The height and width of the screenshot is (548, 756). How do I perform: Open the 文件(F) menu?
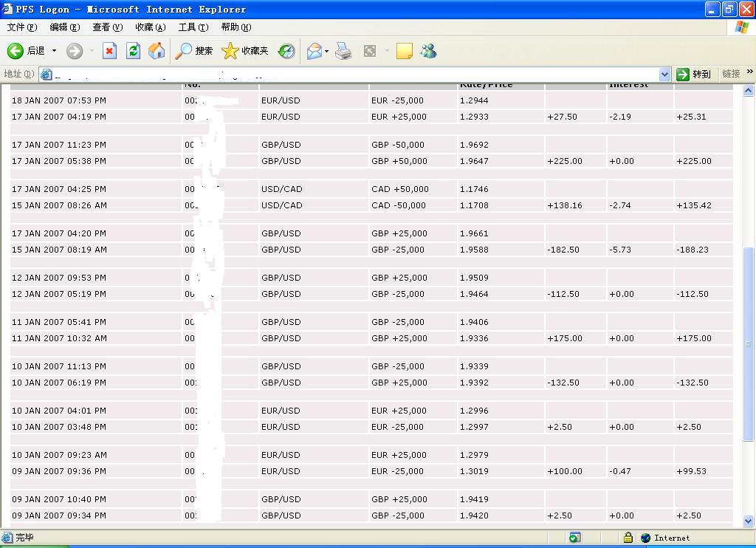pos(21,27)
